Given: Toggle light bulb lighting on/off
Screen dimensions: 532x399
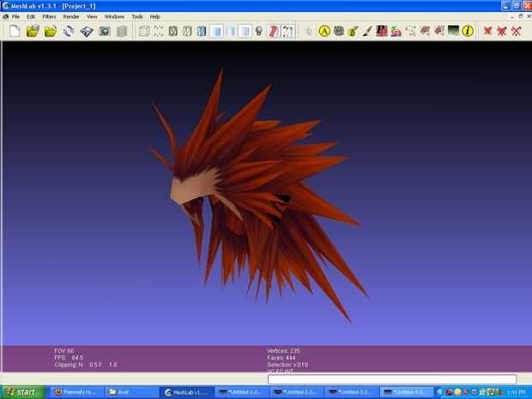Looking at the screenshot, I should point(259,32).
